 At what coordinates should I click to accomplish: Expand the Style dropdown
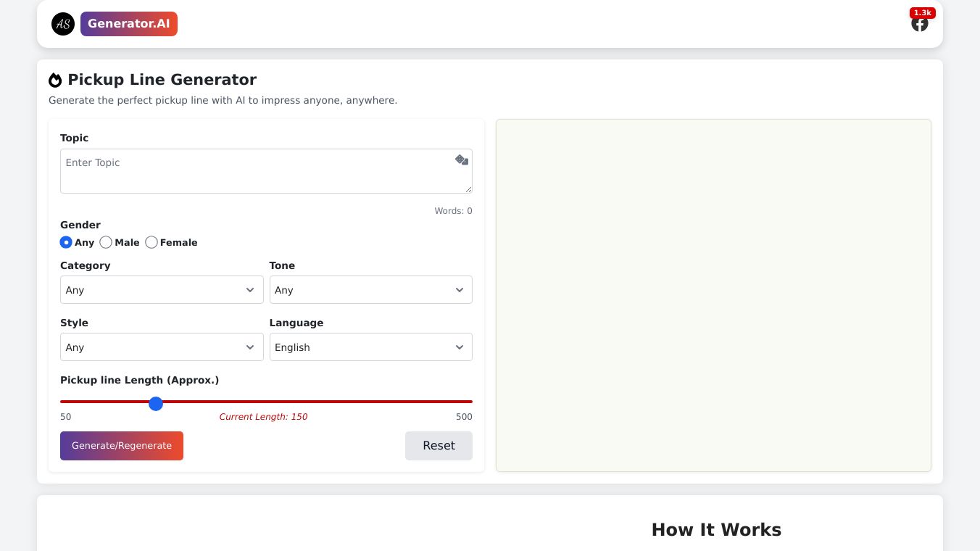[x=162, y=347]
